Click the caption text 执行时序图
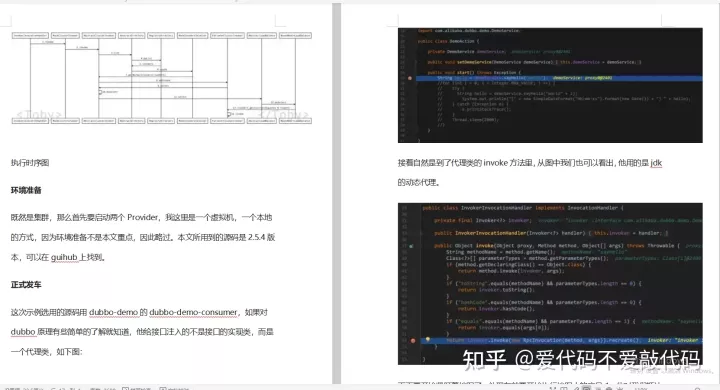720x390 pixels. tap(30, 163)
